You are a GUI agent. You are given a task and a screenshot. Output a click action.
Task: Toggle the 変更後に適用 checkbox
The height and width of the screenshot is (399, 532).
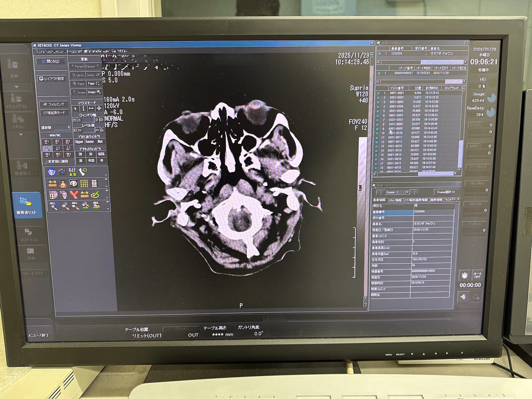[x=46, y=161]
